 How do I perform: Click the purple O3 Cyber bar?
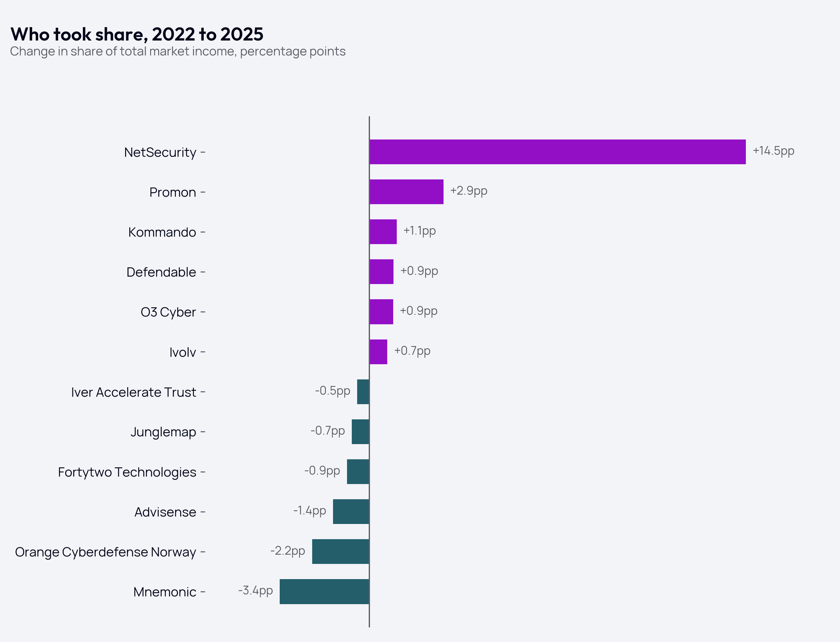click(x=382, y=312)
